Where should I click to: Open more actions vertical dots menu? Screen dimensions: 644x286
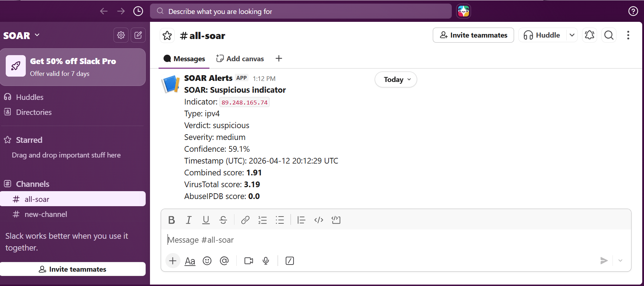[628, 35]
